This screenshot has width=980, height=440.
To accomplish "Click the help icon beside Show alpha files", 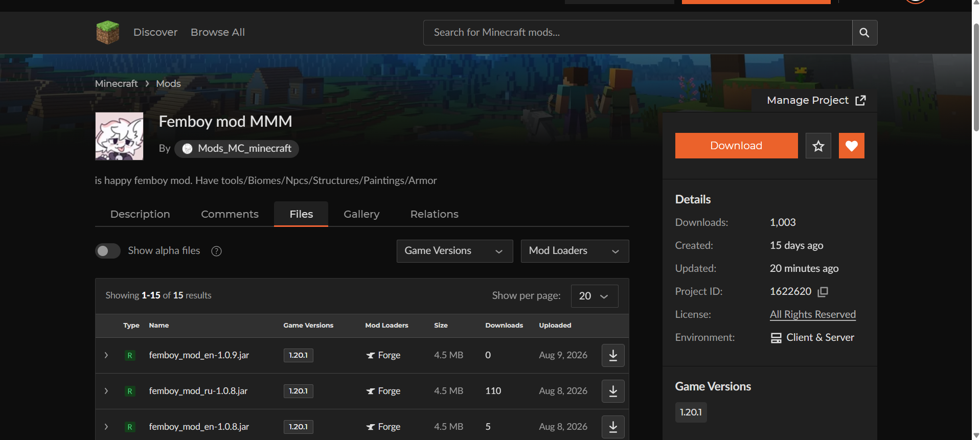I will (217, 251).
